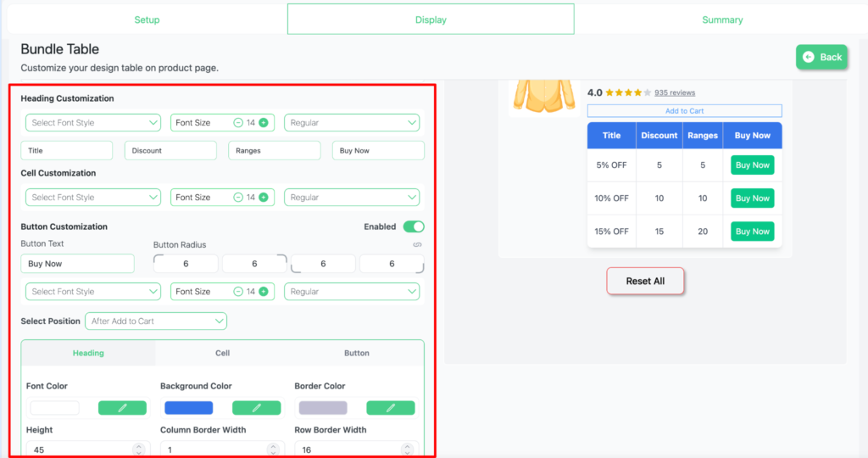Expand the Select Position dropdown
Viewport: 868px width, 458px height.
[156, 321]
